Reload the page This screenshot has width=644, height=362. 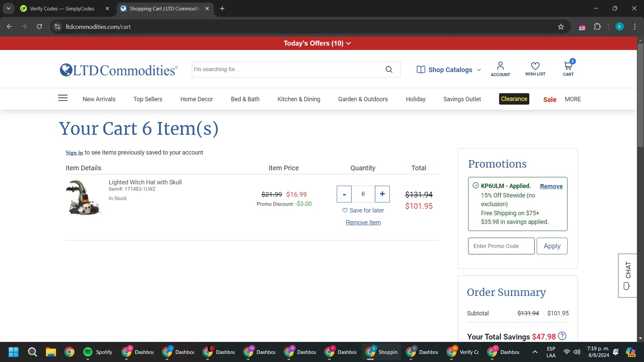39,27
